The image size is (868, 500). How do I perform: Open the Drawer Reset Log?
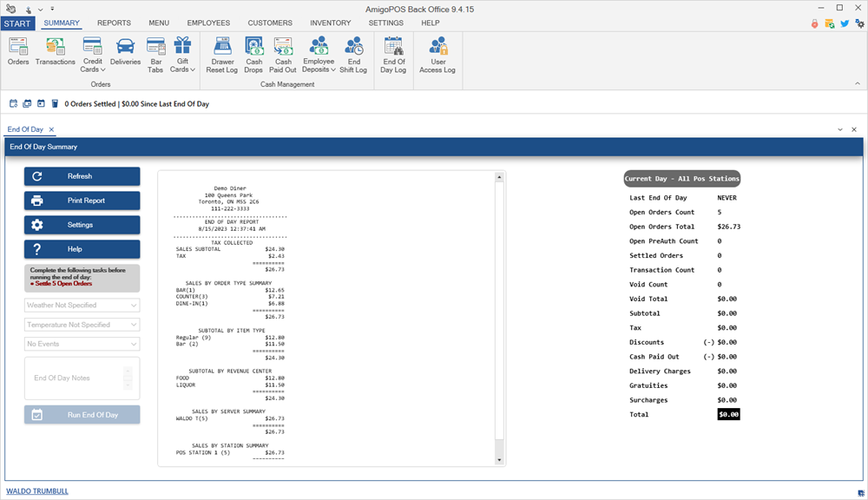pos(222,55)
